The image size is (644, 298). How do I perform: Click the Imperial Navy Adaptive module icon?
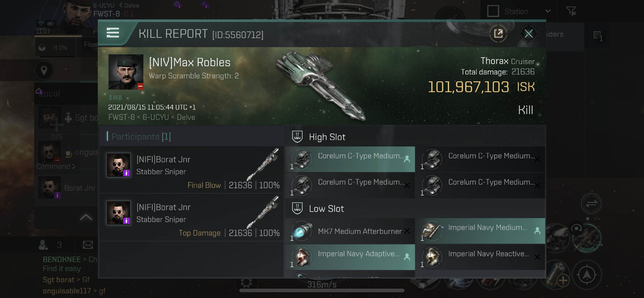point(302,257)
